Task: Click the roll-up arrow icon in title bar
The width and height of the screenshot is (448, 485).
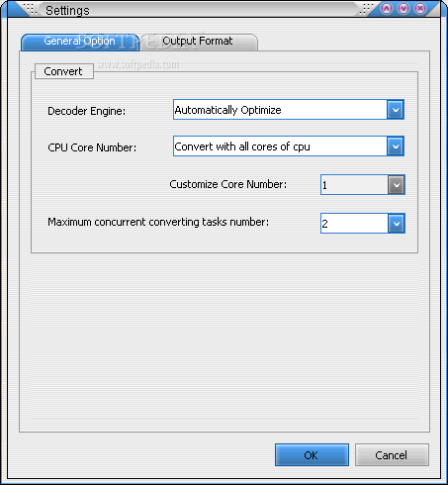Action: pos(387,8)
